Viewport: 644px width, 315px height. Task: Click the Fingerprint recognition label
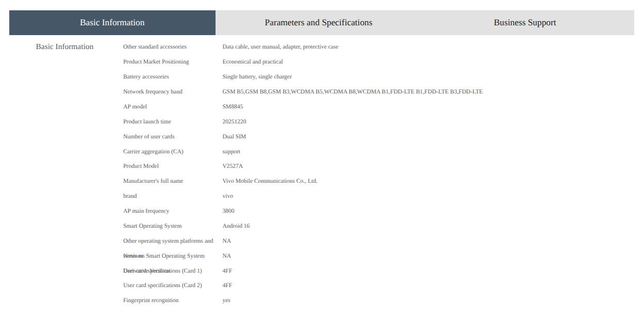[151, 300]
